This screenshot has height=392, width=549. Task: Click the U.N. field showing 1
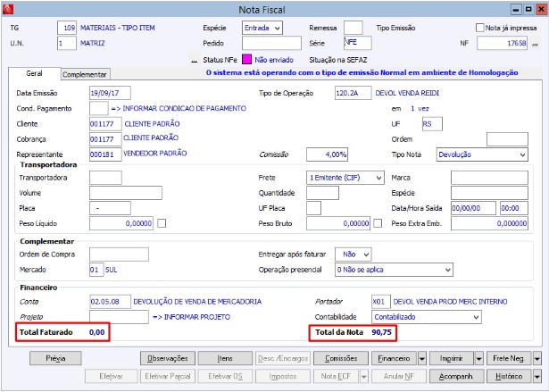67,43
